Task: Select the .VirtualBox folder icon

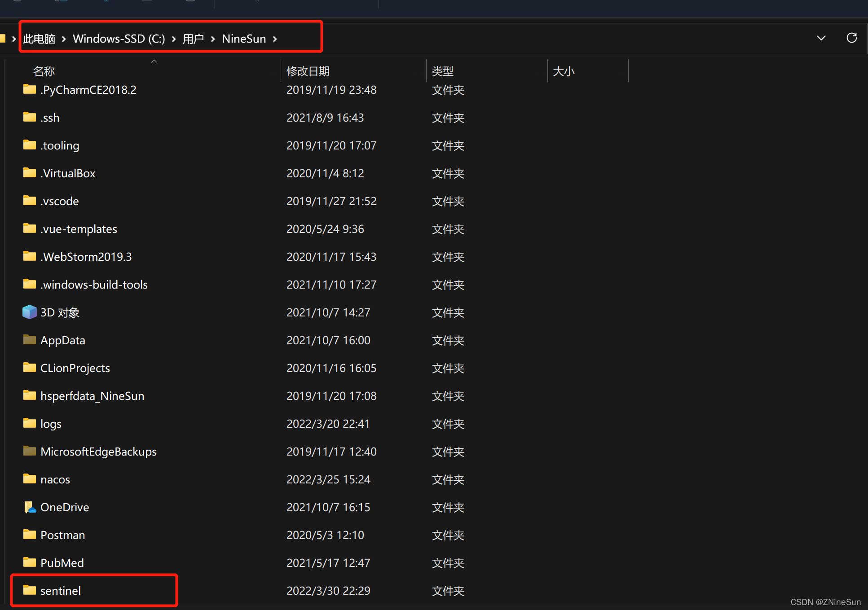Action: click(x=30, y=173)
